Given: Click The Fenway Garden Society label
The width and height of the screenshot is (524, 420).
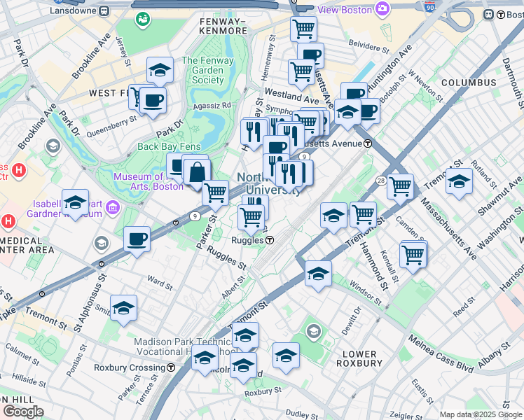Looking at the screenshot, I should (x=207, y=71).
